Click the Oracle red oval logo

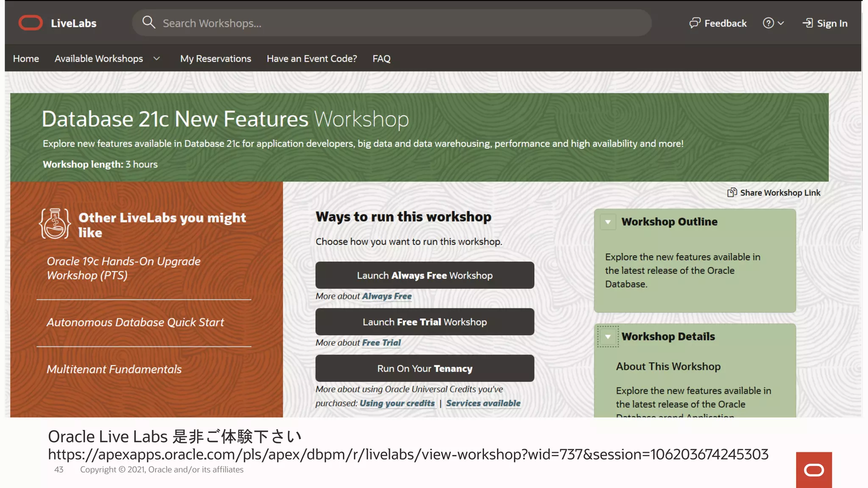(x=31, y=23)
